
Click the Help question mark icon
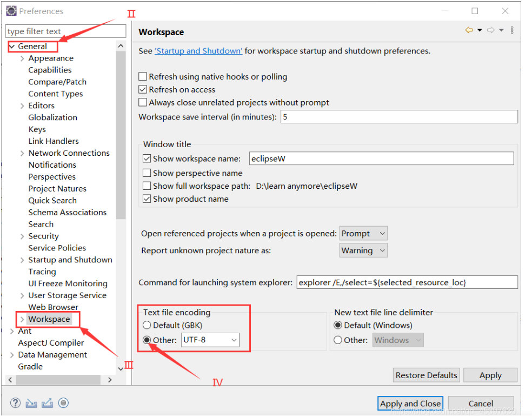tap(15, 403)
